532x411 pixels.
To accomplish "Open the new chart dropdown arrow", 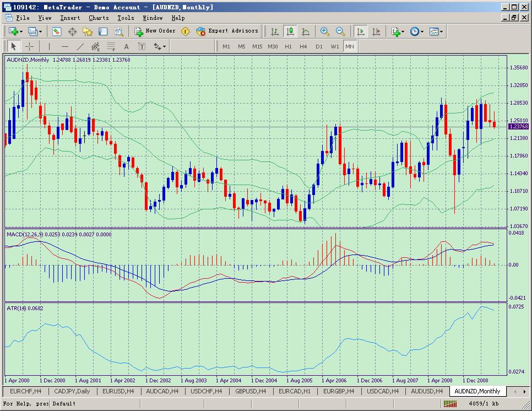I will pos(21,31).
